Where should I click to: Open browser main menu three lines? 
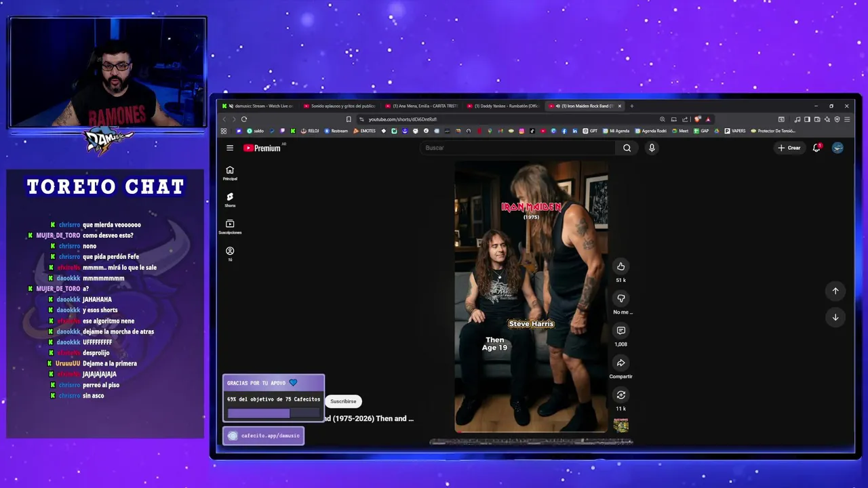(x=847, y=119)
